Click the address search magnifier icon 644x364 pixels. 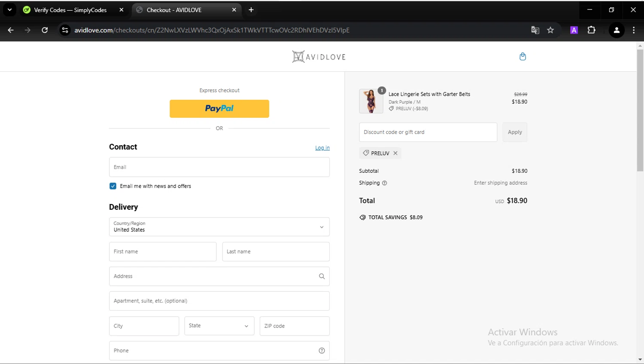point(322,276)
